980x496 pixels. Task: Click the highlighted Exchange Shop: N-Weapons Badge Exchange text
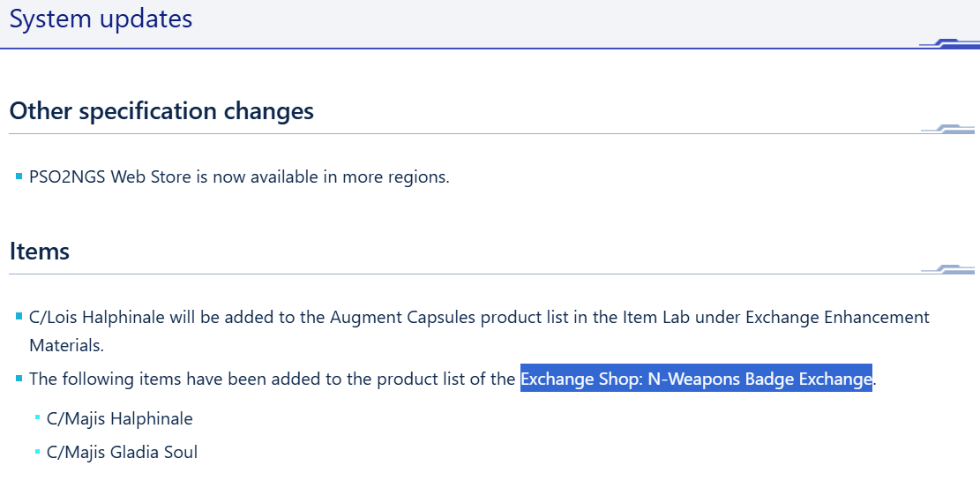(696, 379)
